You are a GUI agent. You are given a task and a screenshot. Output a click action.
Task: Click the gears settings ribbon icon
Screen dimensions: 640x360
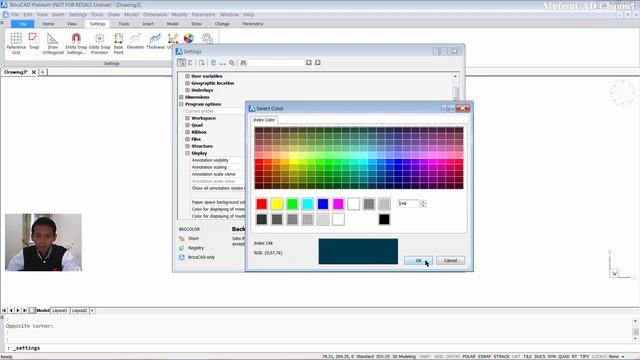coord(207,38)
